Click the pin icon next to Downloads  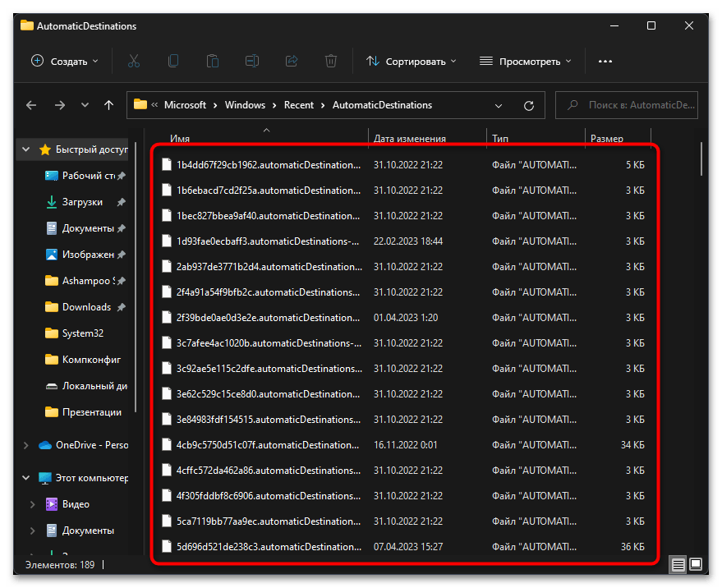pyautogui.click(x=121, y=307)
